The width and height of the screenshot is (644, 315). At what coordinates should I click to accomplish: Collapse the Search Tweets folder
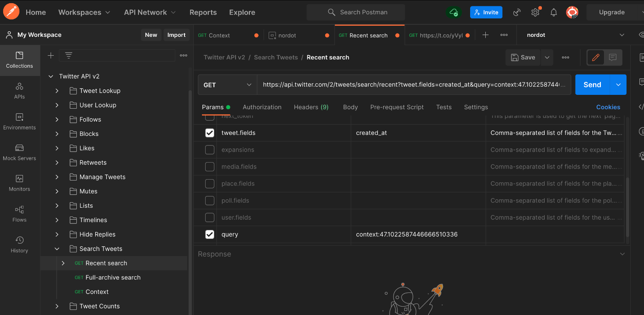click(57, 249)
